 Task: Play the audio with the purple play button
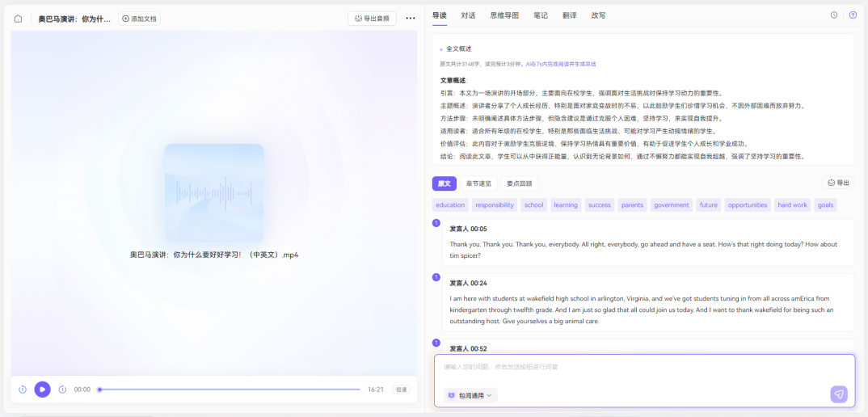click(x=43, y=390)
